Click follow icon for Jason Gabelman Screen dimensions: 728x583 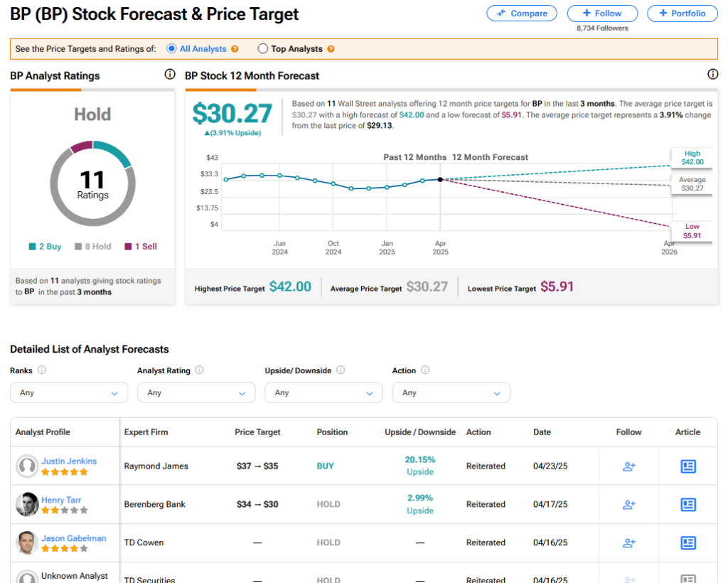click(628, 542)
